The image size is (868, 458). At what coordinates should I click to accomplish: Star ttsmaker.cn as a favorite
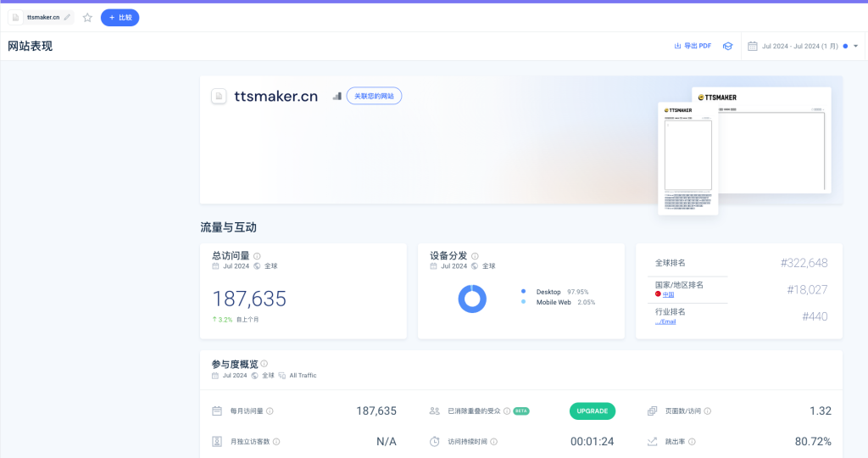click(x=87, y=18)
